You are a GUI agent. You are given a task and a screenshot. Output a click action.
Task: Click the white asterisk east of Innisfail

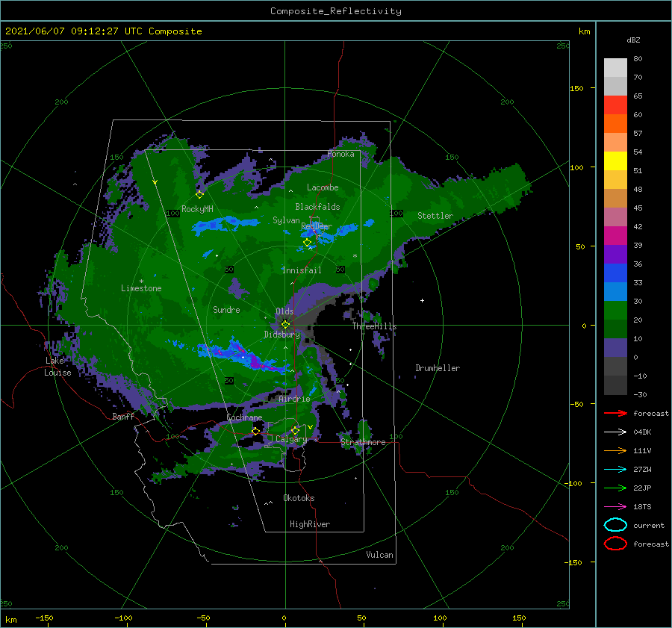click(355, 256)
